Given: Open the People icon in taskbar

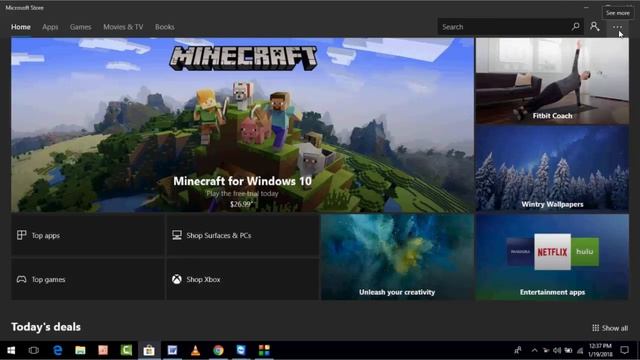Looking at the screenshot, I should click(518, 350).
